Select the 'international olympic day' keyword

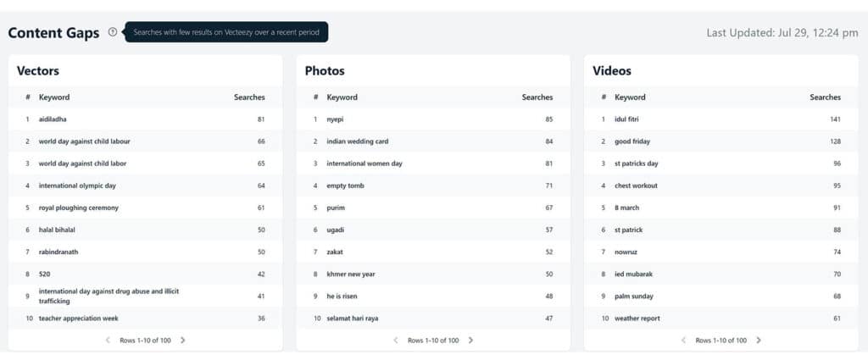[77, 186]
